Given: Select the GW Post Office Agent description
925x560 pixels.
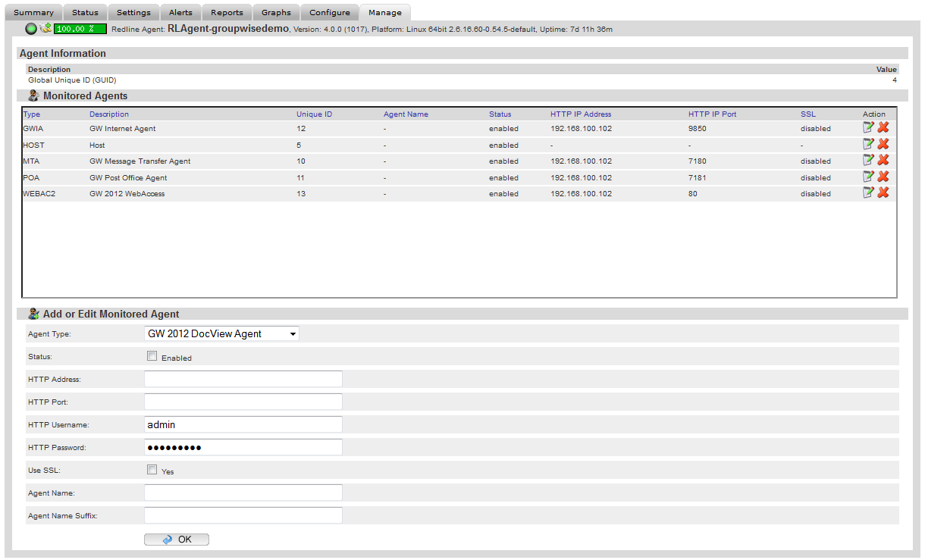Looking at the screenshot, I should click(x=128, y=178).
